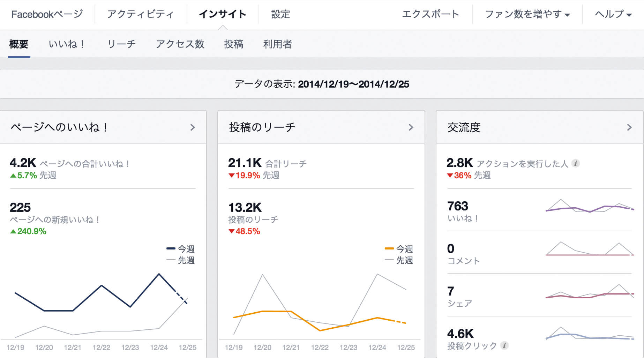Click the date range 2014/12/19～2014/12/25

tap(353, 84)
